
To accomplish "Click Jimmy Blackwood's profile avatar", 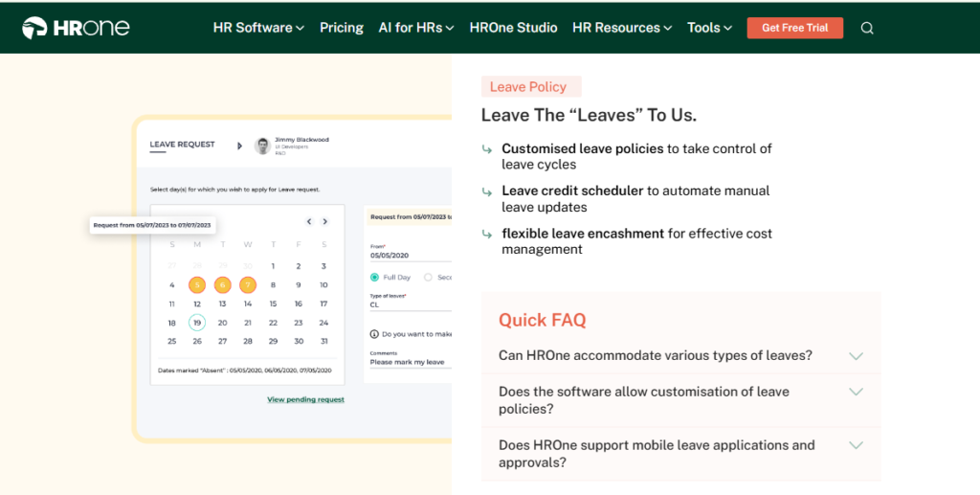I will (x=262, y=146).
